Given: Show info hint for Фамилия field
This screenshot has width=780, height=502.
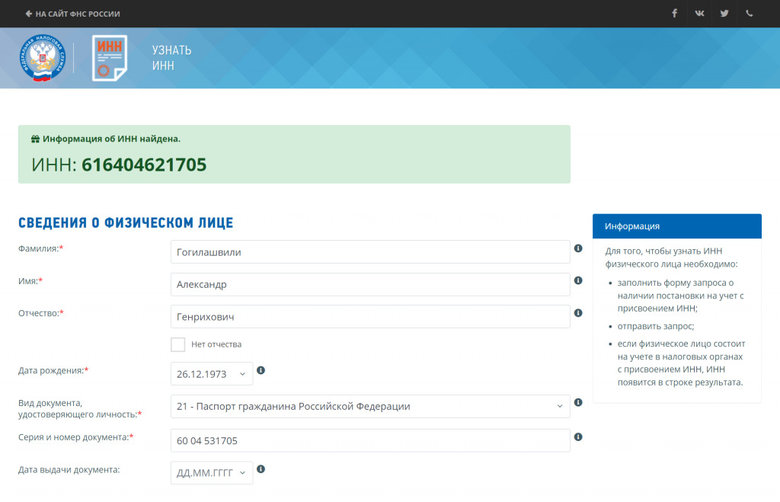Looking at the screenshot, I should [578, 248].
